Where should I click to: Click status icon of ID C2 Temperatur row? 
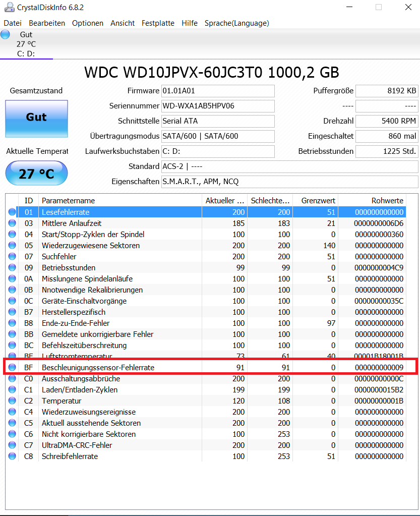(12, 401)
